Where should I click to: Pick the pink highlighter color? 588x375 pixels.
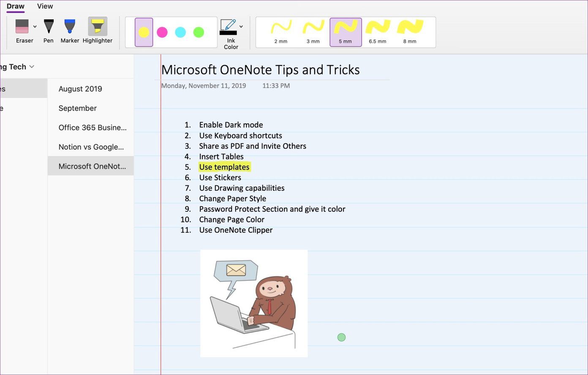coord(162,32)
